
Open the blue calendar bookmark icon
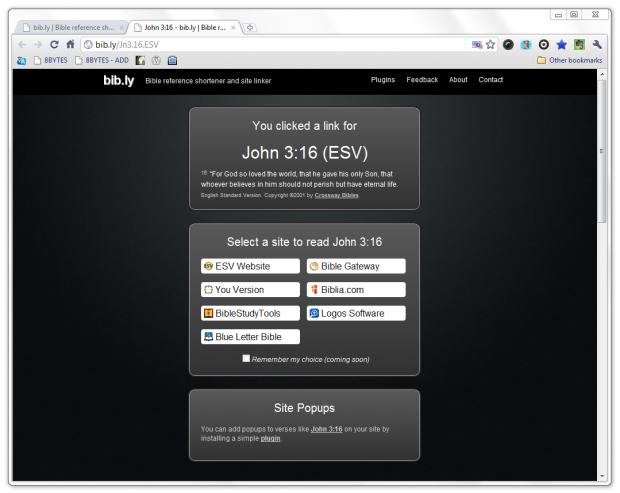(x=172, y=60)
